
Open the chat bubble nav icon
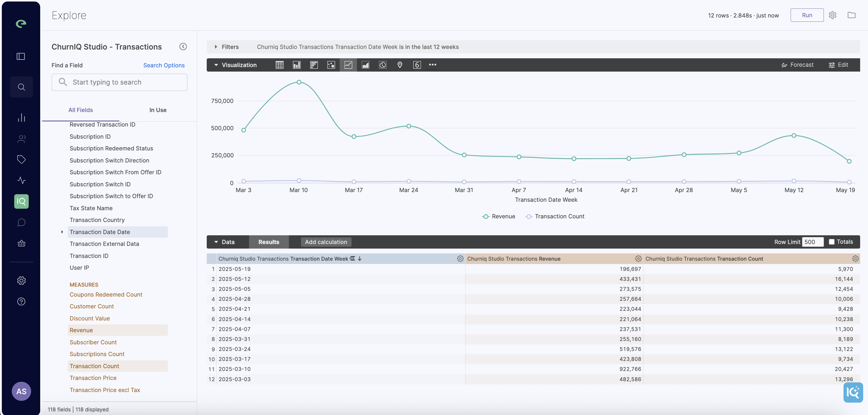21,222
